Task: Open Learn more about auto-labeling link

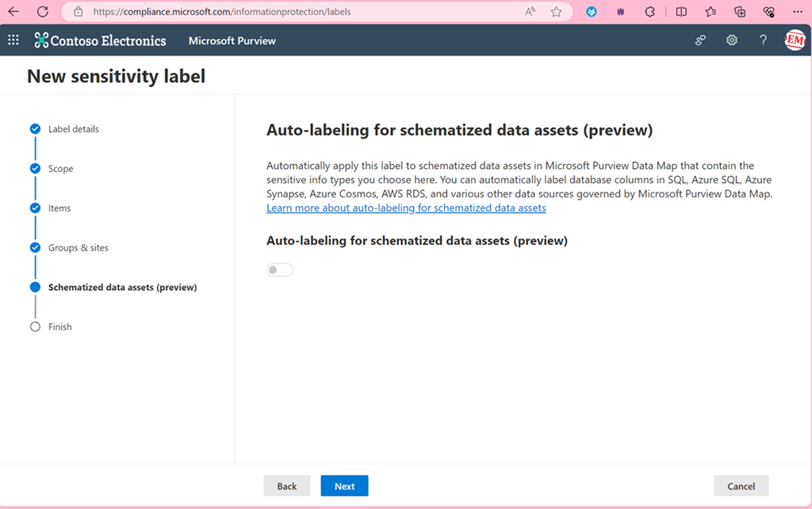Action: (406, 208)
